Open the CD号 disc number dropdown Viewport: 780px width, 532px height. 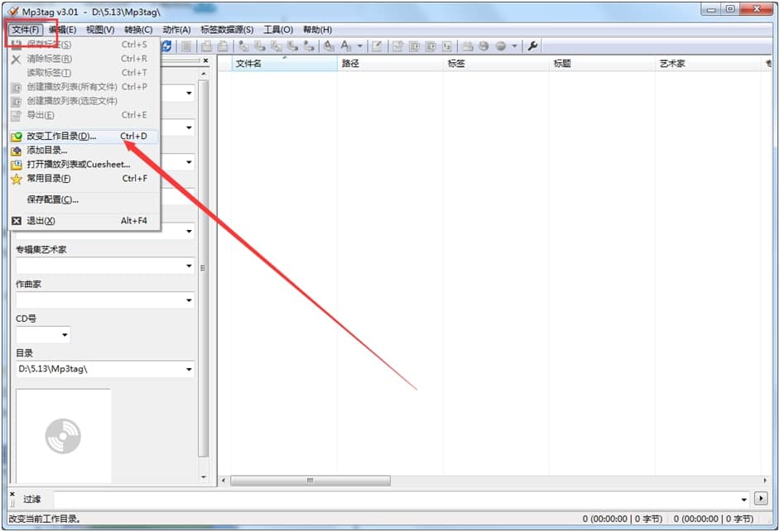(64, 335)
